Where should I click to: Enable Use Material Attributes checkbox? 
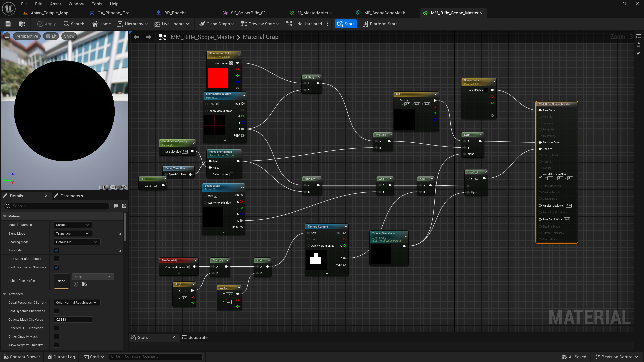(56, 259)
